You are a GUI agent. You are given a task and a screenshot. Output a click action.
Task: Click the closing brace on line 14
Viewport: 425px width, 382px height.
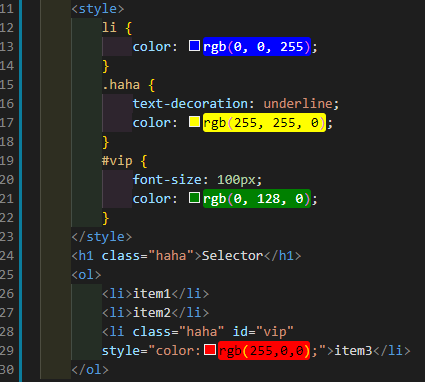pos(106,66)
